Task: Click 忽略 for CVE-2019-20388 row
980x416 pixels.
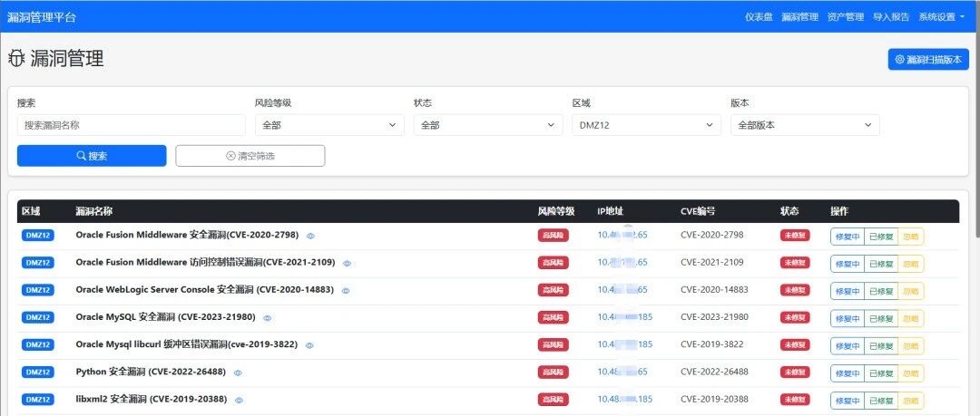Action: 911,401
